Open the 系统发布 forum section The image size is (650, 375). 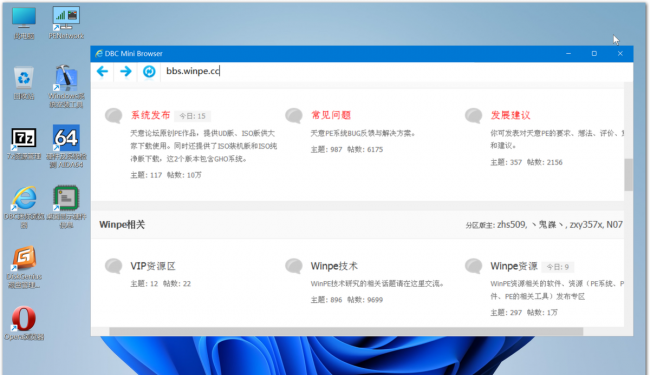pos(150,115)
